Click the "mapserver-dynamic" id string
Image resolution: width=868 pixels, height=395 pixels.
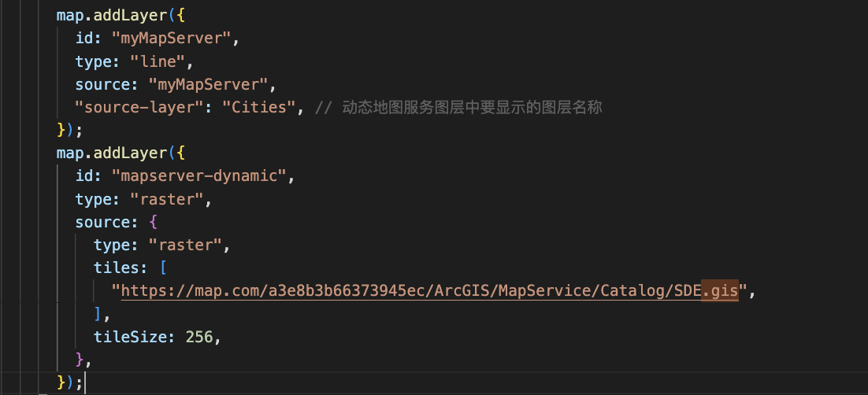click(198, 176)
